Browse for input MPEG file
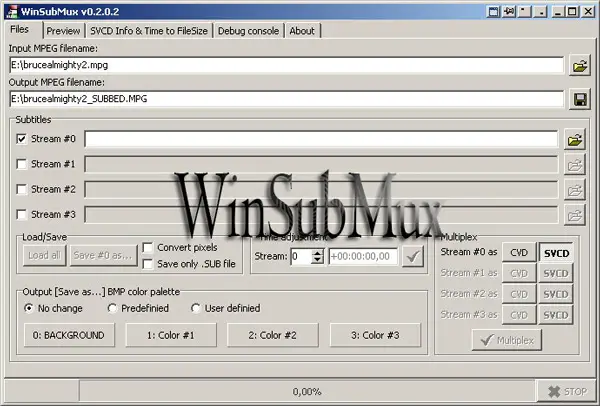600x406 pixels. click(x=580, y=66)
